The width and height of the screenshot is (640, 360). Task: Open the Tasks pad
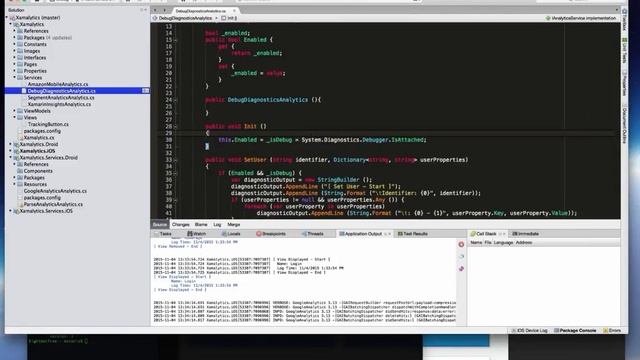(x=162, y=234)
